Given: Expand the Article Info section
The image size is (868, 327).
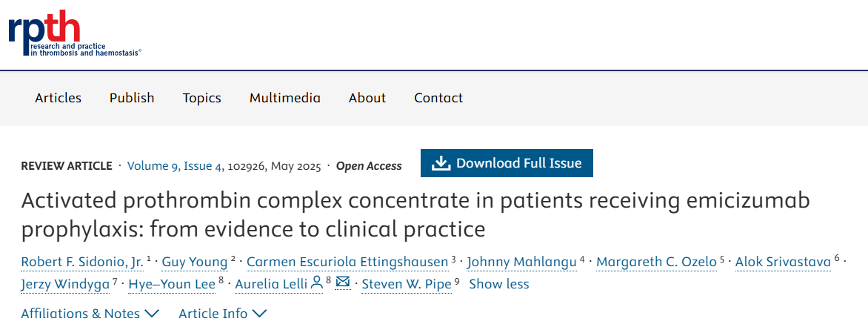Looking at the screenshot, I should (x=222, y=314).
